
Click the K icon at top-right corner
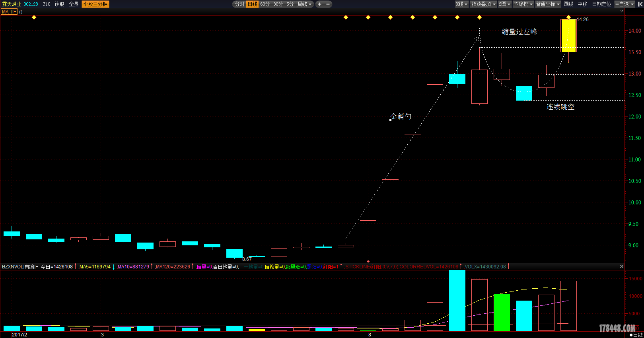[640, 4]
